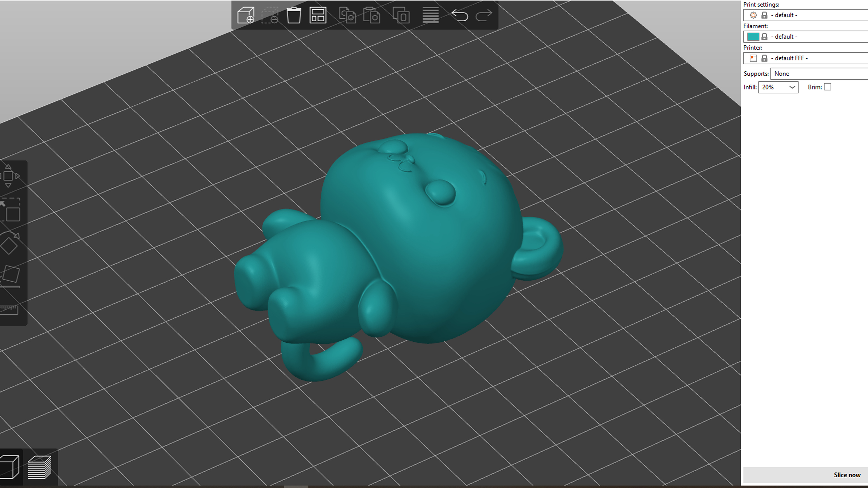Redo the last action

point(484,15)
